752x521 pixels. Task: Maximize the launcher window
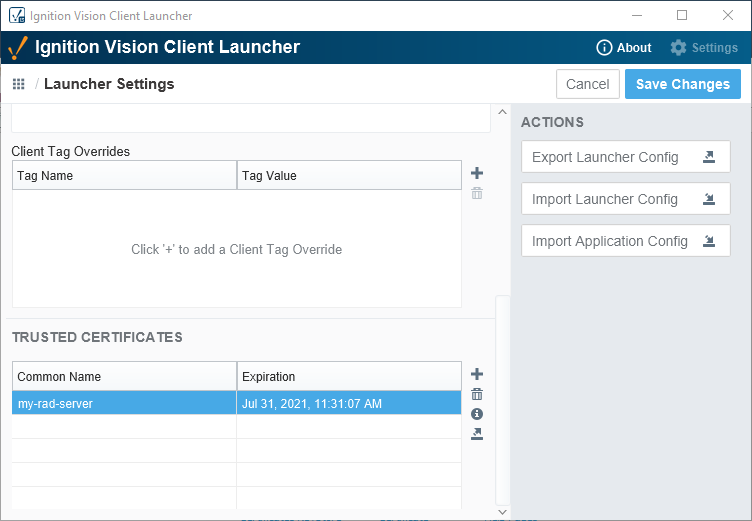pyautogui.click(x=682, y=15)
